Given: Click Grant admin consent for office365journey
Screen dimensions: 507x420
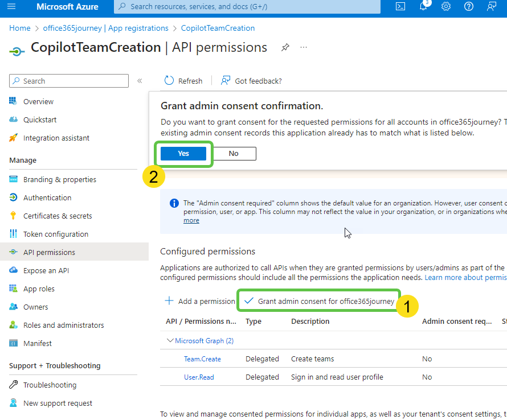Looking at the screenshot, I should 318,300.
